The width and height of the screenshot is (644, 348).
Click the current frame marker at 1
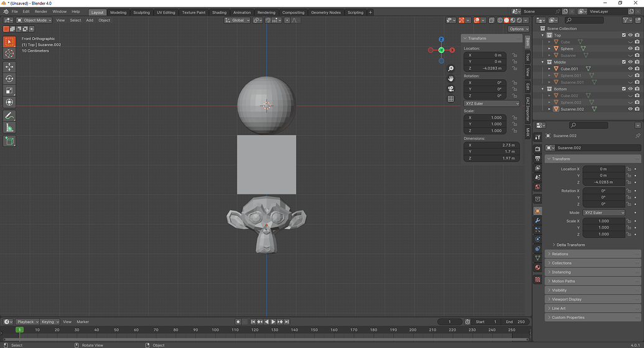(19, 329)
